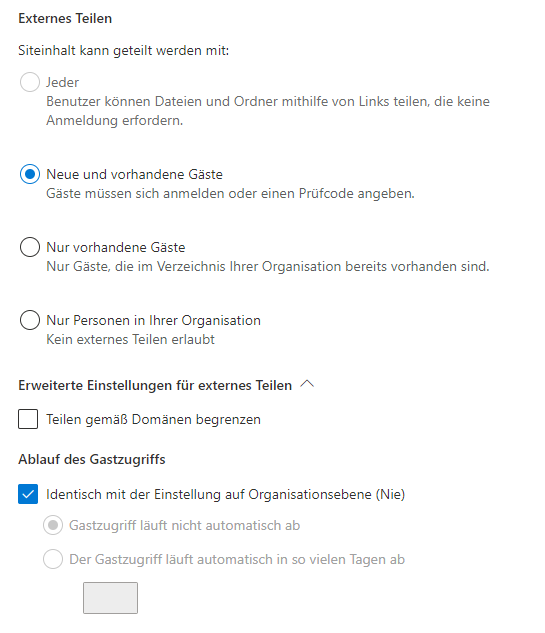The width and height of the screenshot is (545, 633).
Task: Select the "Nur Personen in Ihrer Organisation" radio button
Action: click(x=30, y=320)
